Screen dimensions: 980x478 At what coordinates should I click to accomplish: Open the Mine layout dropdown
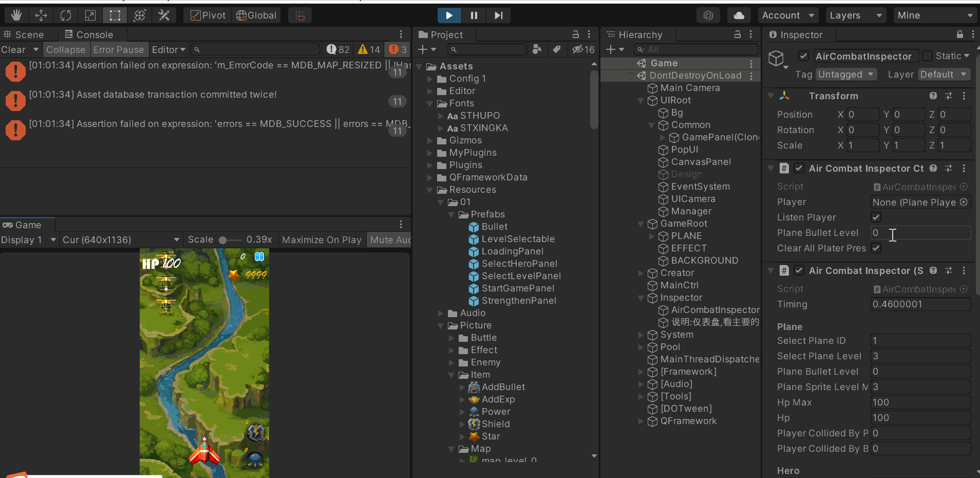click(x=935, y=15)
